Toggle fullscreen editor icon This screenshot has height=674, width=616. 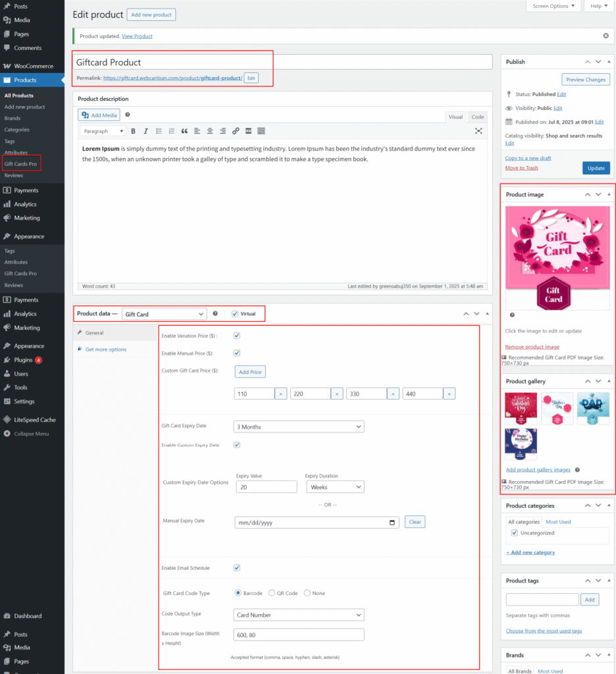(478, 131)
